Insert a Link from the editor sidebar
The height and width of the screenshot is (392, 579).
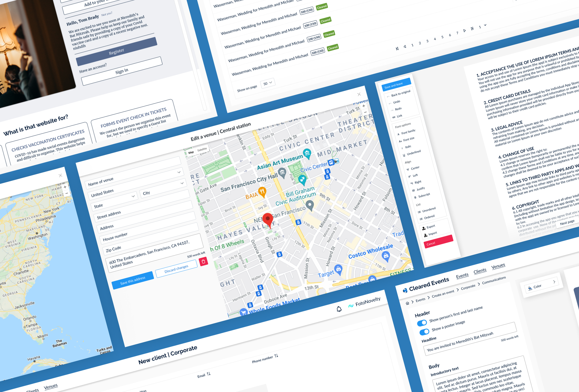tap(398, 116)
